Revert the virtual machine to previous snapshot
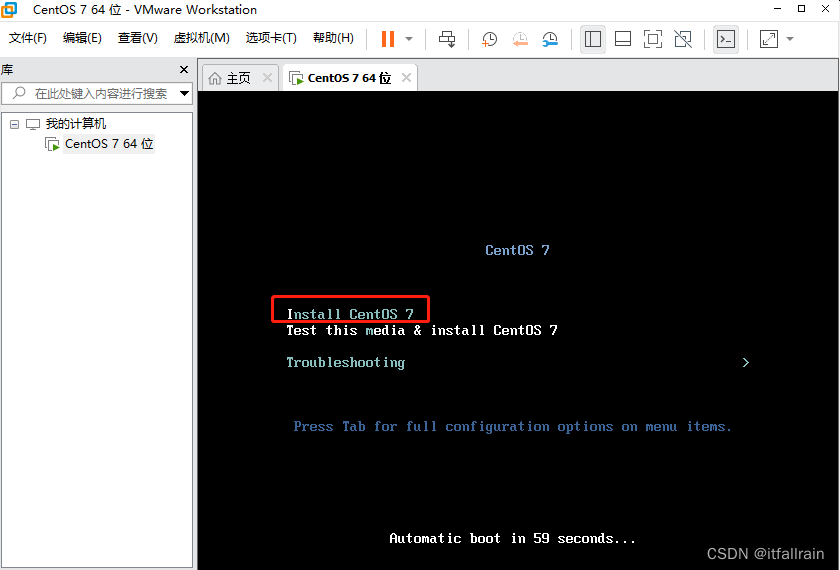 520,39
